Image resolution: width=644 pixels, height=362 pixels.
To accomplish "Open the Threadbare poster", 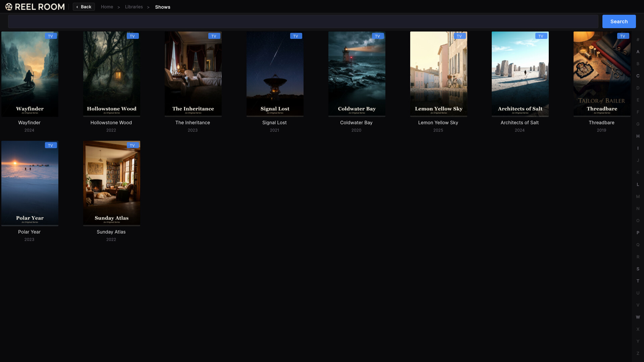I will (602, 74).
